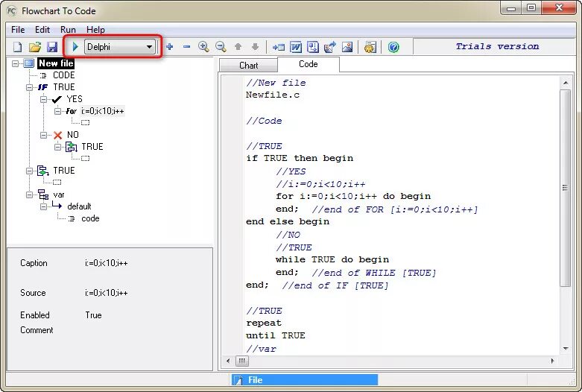Click the code editor's scroll up arrow
The width and height of the screenshot is (582, 392).
click(x=566, y=83)
